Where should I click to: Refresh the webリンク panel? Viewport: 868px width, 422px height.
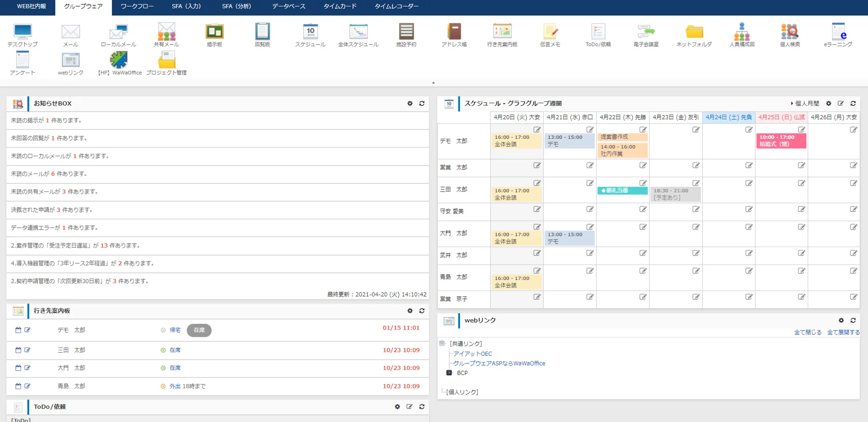tap(853, 320)
